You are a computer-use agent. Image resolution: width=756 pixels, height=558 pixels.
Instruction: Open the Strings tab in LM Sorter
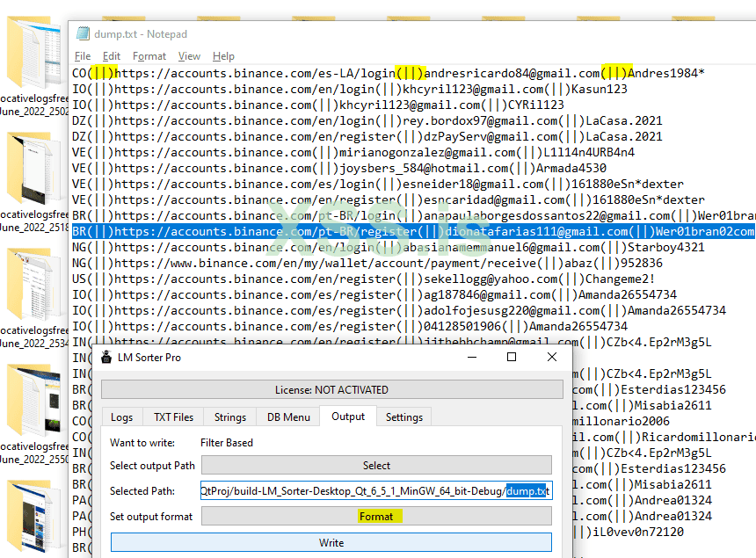point(230,417)
